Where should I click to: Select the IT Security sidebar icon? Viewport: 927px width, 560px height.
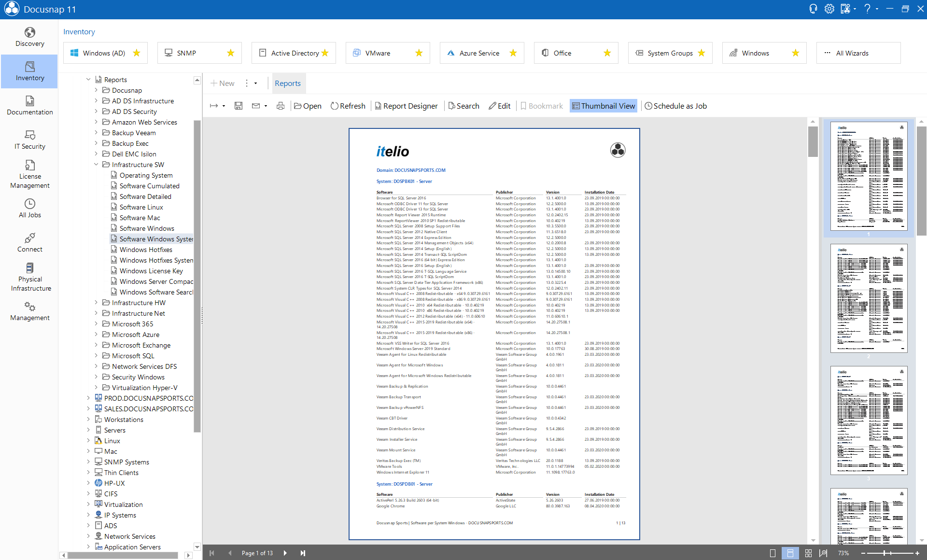pos(29,140)
